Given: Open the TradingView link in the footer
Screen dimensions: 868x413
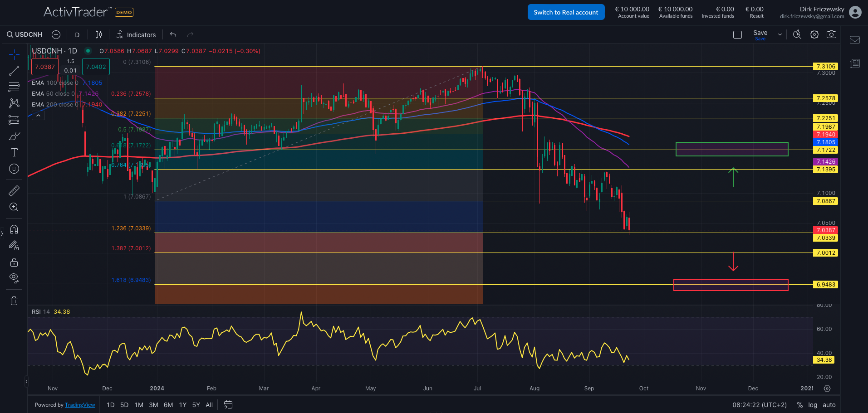Looking at the screenshot, I should [x=80, y=404].
